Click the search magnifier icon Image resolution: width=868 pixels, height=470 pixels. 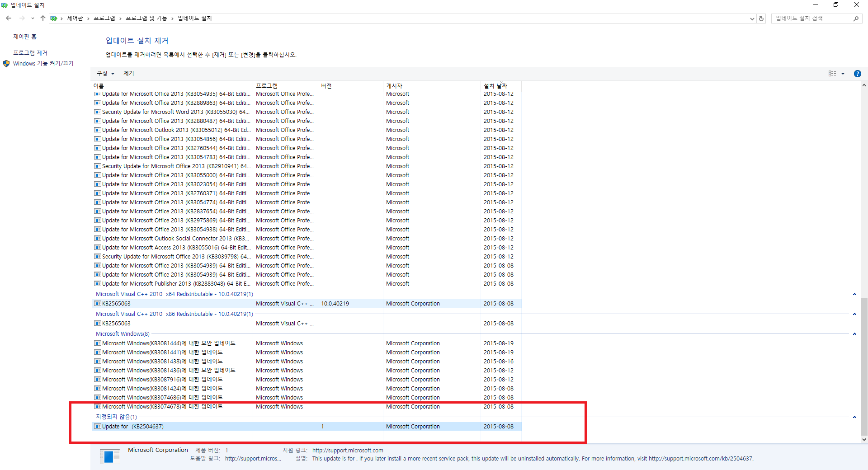pyautogui.click(x=856, y=19)
